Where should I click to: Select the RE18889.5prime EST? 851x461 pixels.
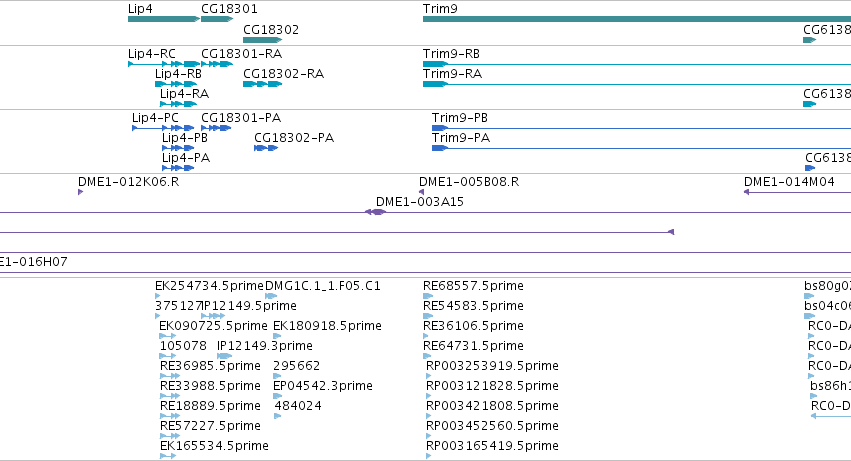click(x=170, y=416)
